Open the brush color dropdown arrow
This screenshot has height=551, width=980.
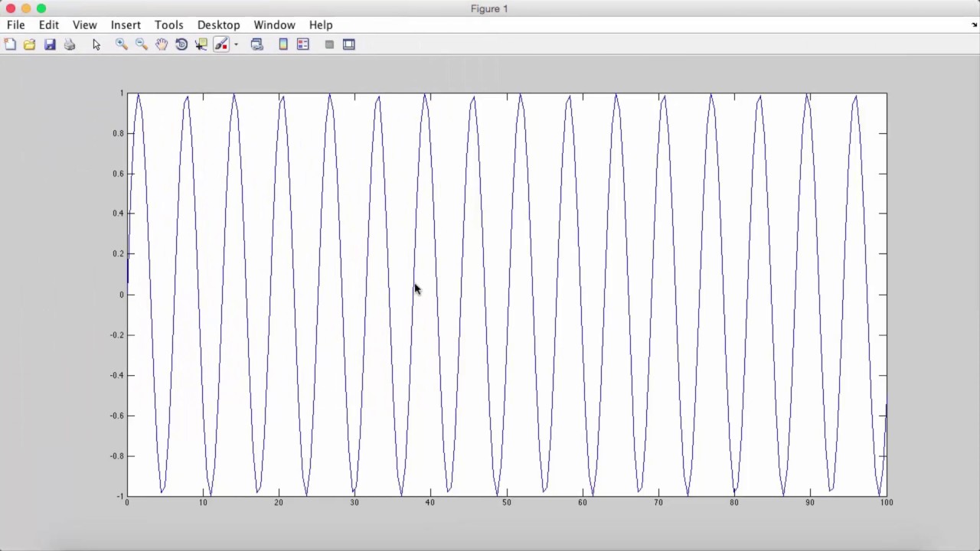click(236, 44)
